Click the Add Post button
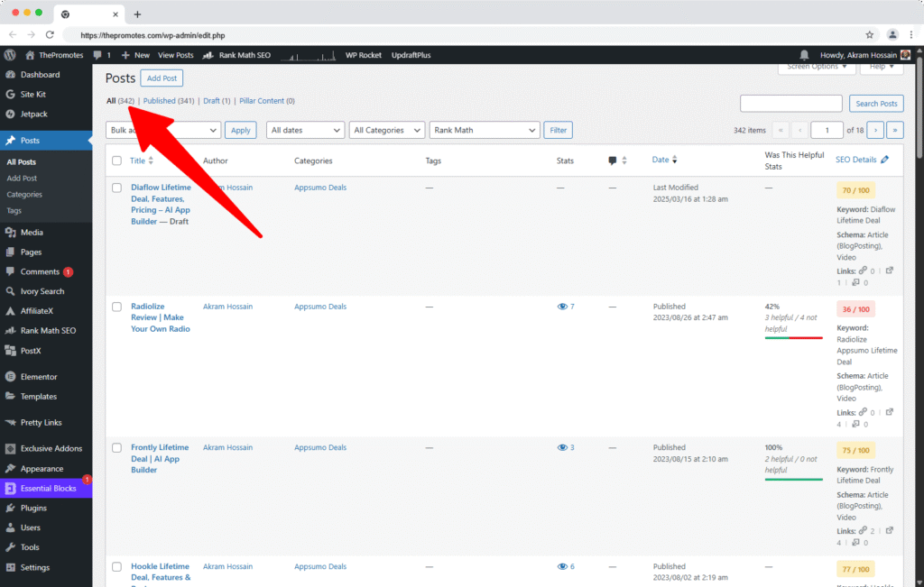Viewport: 924px width, 587px height. tap(162, 78)
